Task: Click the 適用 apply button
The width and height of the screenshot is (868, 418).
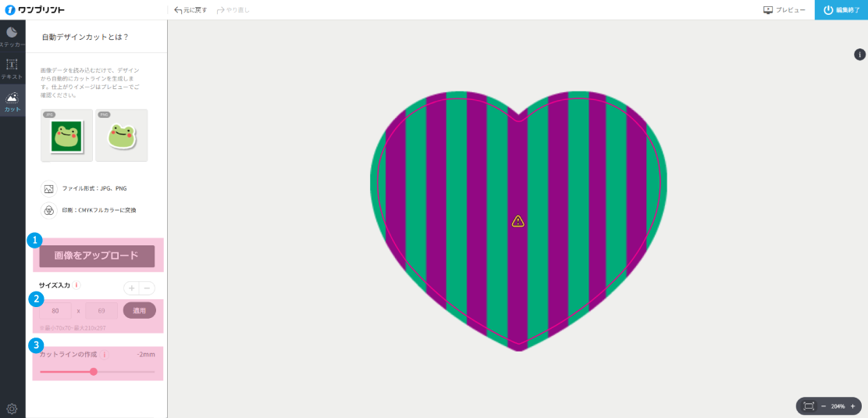Action: point(139,310)
